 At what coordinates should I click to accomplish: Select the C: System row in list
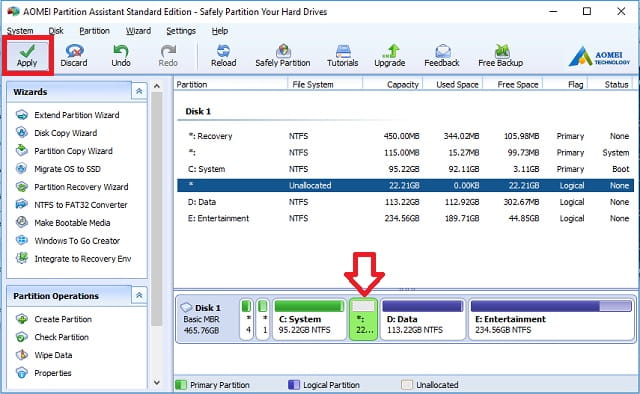(406, 169)
